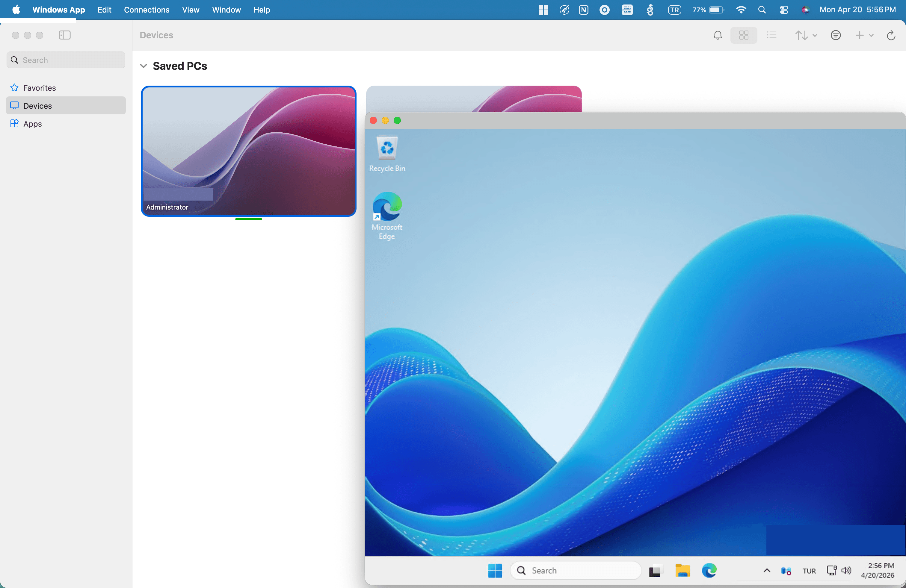Image resolution: width=906 pixels, height=588 pixels.
Task: Open battery status in menu bar
Action: coord(708,10)
